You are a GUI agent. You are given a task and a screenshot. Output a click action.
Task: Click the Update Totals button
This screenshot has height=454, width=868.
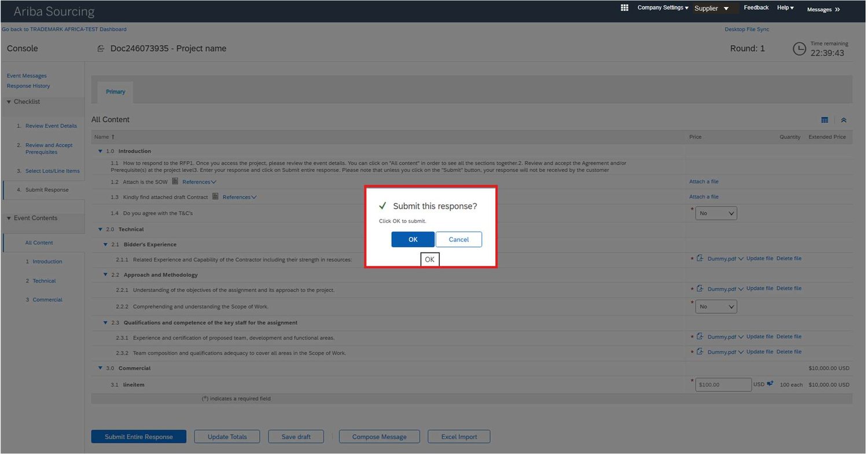pos(227,437)
